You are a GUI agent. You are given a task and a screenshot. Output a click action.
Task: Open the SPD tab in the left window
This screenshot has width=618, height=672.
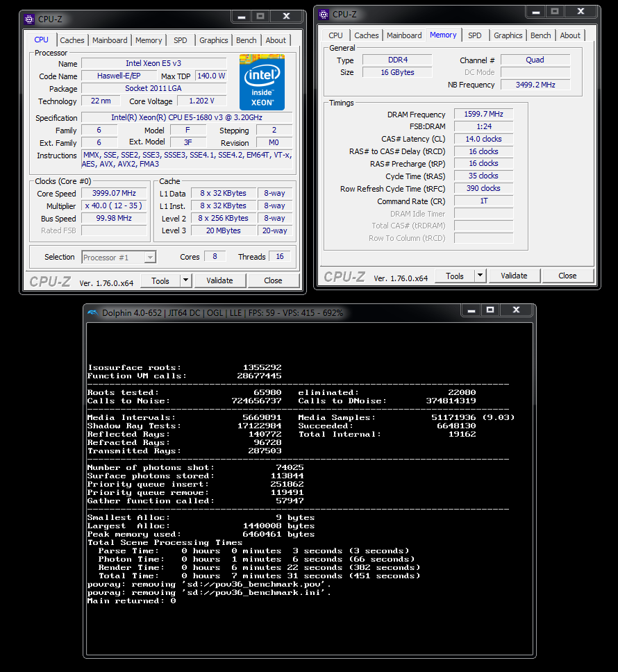(179, 40)
